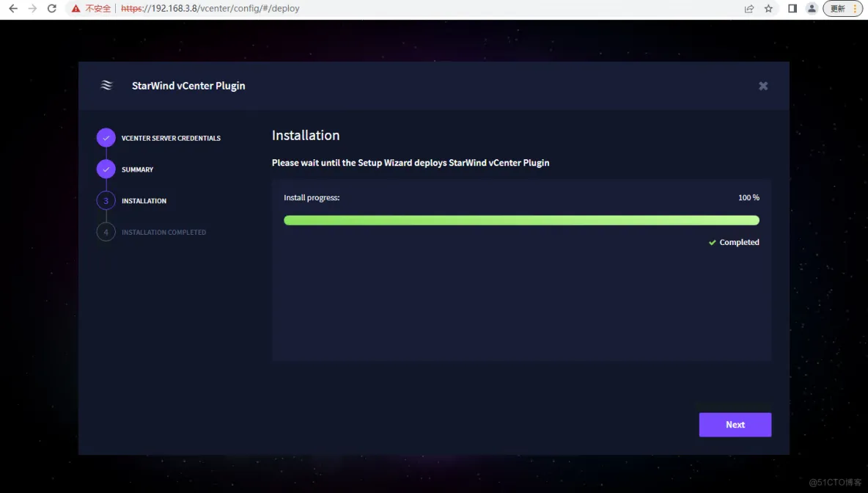Image resolution: width=868 pixels, height=493 pixels.
Task: Click step 4 INSTALLATION COMPLETED circle
Action: pyautogui.click(x=106, y=232)
